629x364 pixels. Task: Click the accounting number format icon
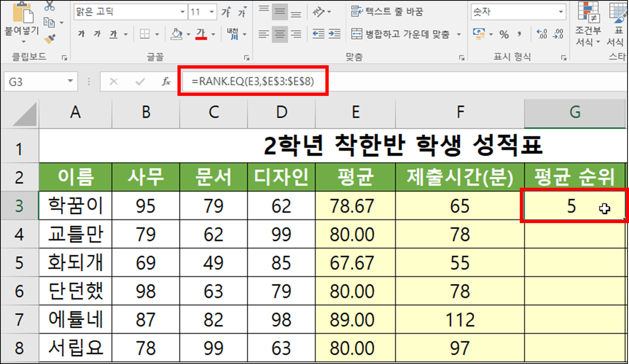point(479,34)
